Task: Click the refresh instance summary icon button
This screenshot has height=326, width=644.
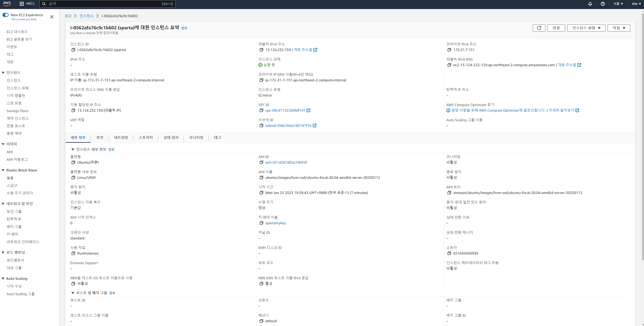Action: 539,28
